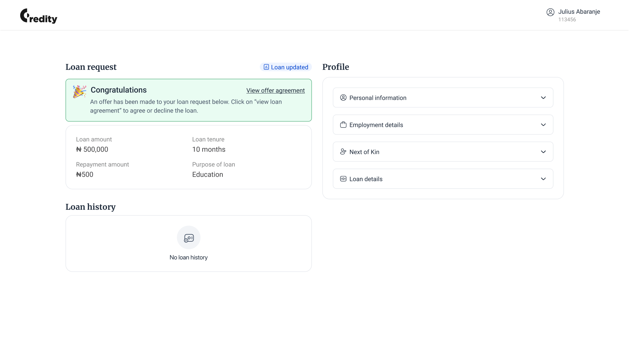Open the View offer agreement link

pos(275,90)
